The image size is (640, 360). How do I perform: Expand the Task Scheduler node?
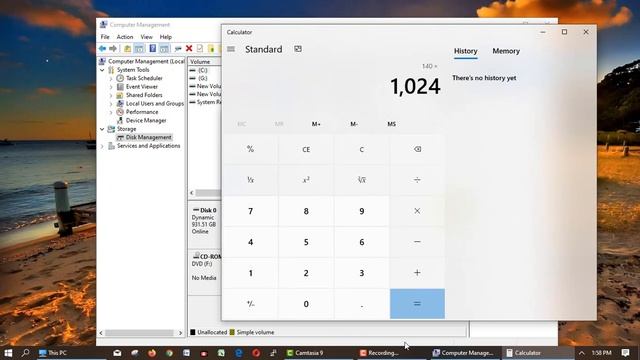point(111,78)
